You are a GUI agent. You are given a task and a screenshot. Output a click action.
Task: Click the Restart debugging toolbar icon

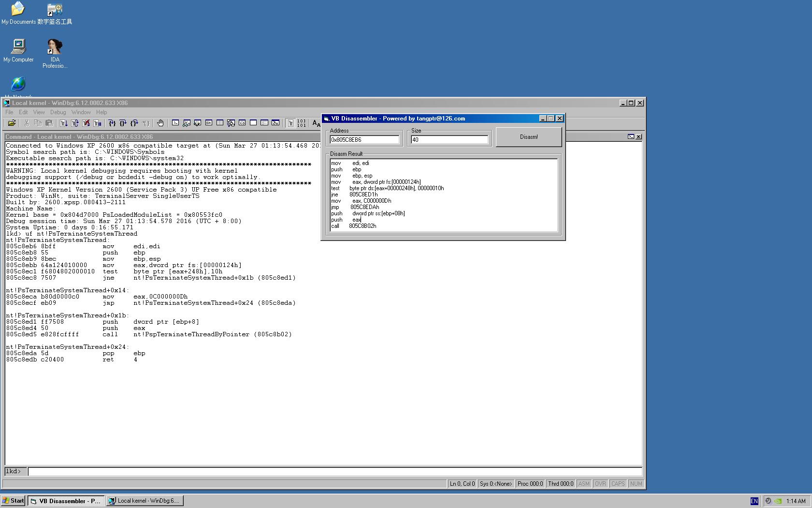point(75,123)
